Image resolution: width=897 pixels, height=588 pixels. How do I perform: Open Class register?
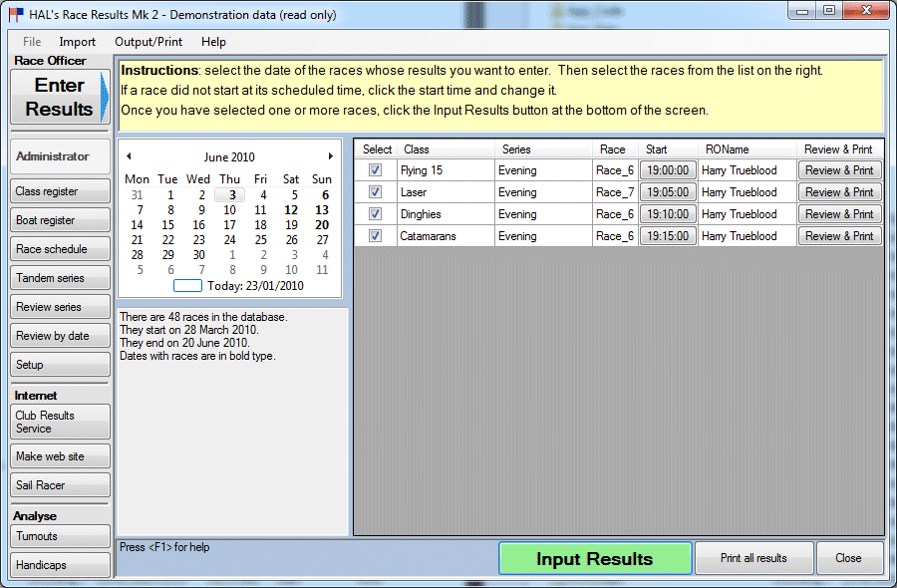(60, 191)
